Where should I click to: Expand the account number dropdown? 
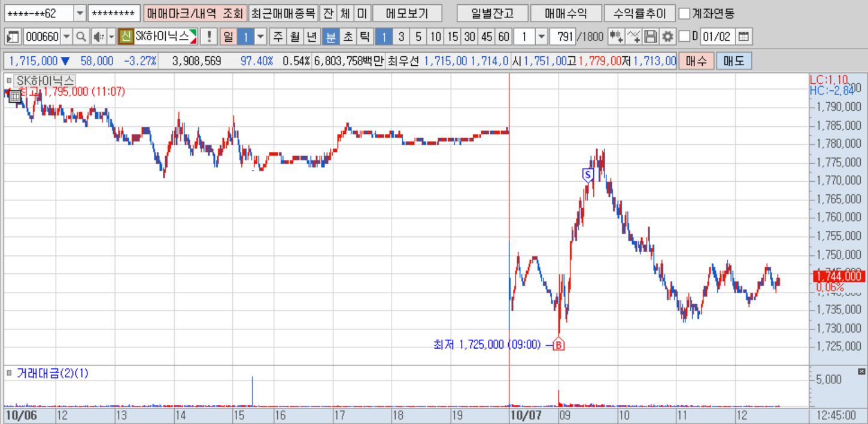point(80,13)
